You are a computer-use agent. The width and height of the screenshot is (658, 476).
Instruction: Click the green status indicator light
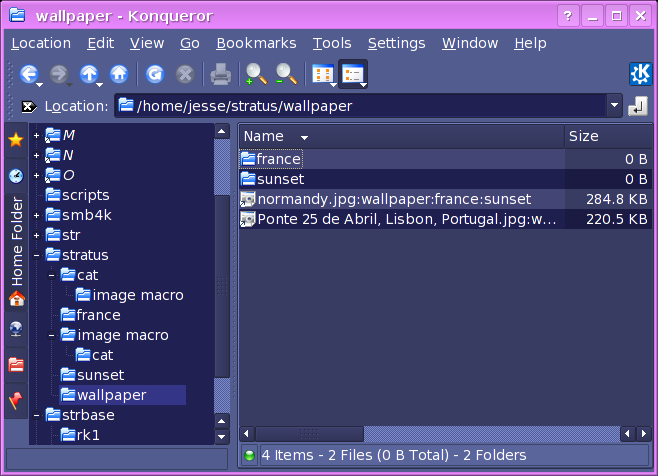tap(249, 455)
